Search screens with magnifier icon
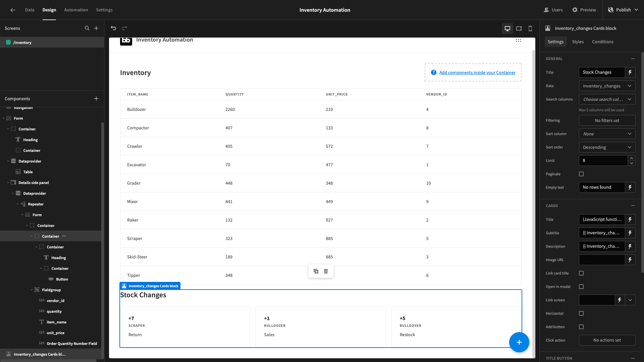 [x=87, y=28]
